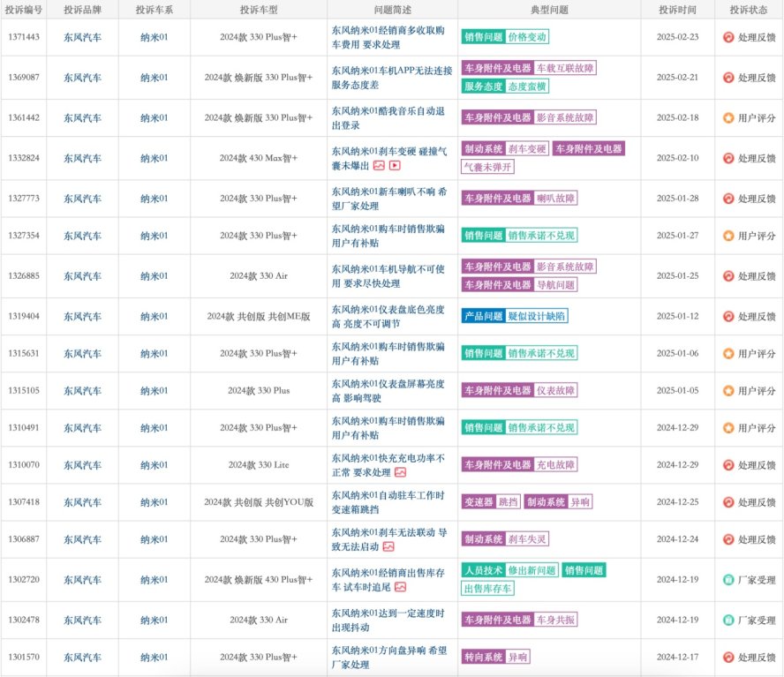Click the red status icon in row 1301570
The height and width of the screenshot is (677, 784).
[x=728, y=657]
